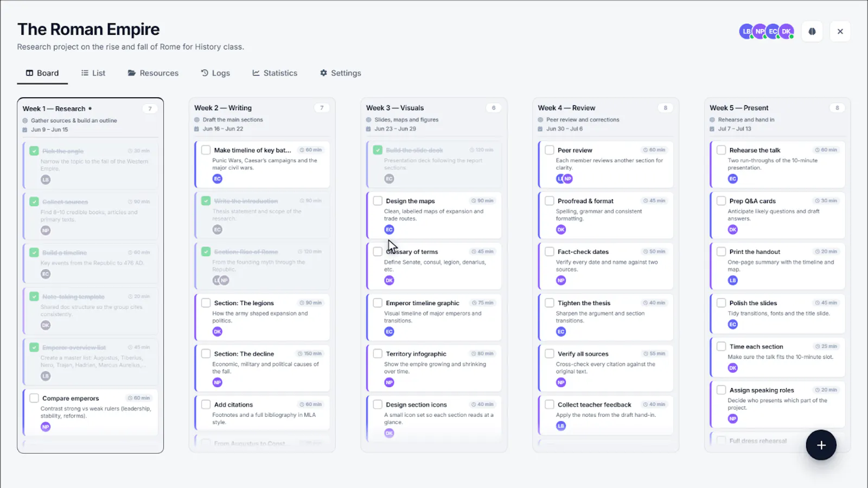This screenshot has height=488, width=868.
Task: Click the NP assignee avatar on Territory infographic
Action: tap(389, 383)
